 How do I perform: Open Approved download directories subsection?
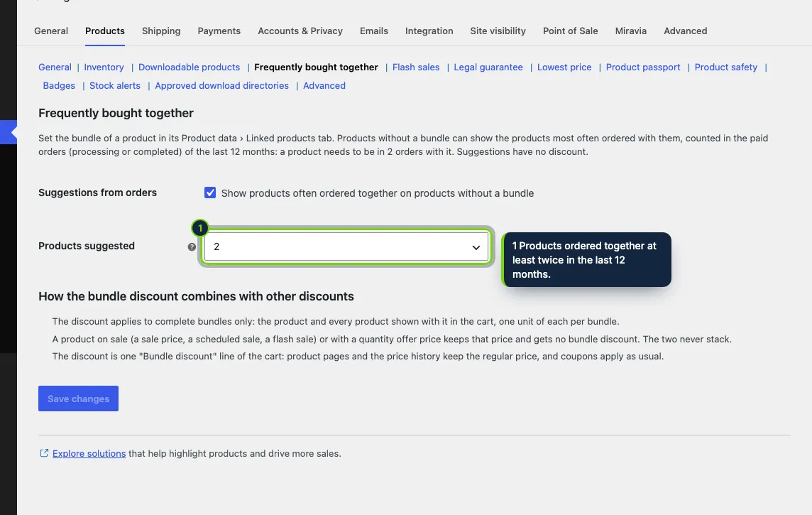(x=221, y=86)
